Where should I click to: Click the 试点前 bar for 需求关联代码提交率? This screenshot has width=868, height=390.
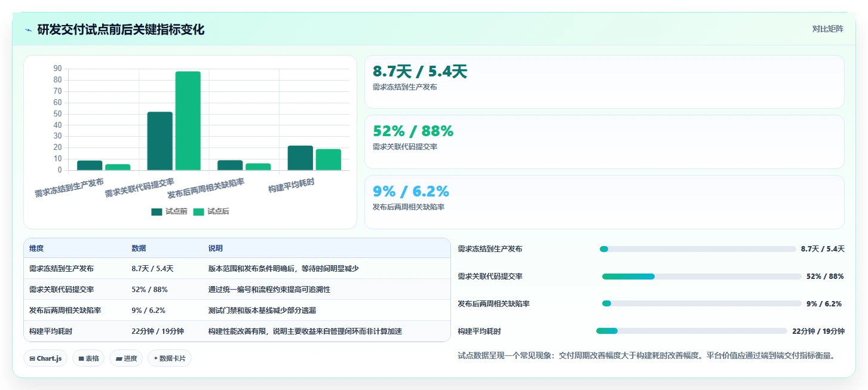(x=160, y=141)
